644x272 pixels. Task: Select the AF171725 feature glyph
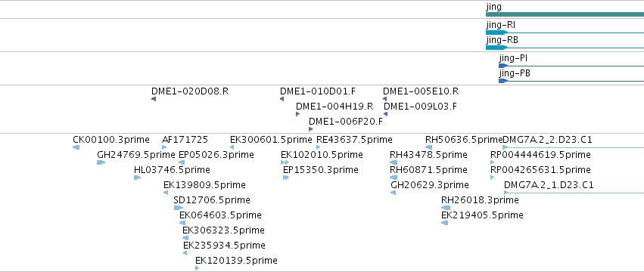164,147
